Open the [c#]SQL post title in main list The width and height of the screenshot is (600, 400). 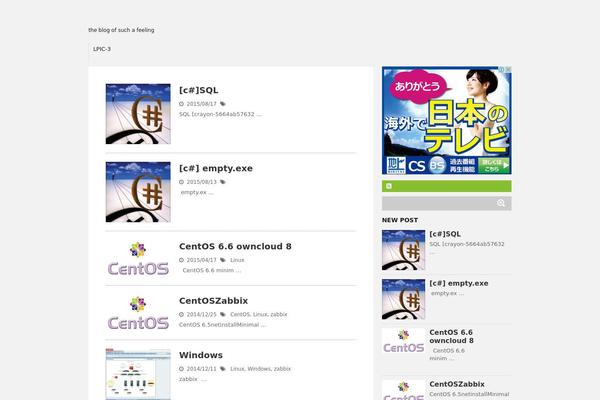(x=199, y=90)
